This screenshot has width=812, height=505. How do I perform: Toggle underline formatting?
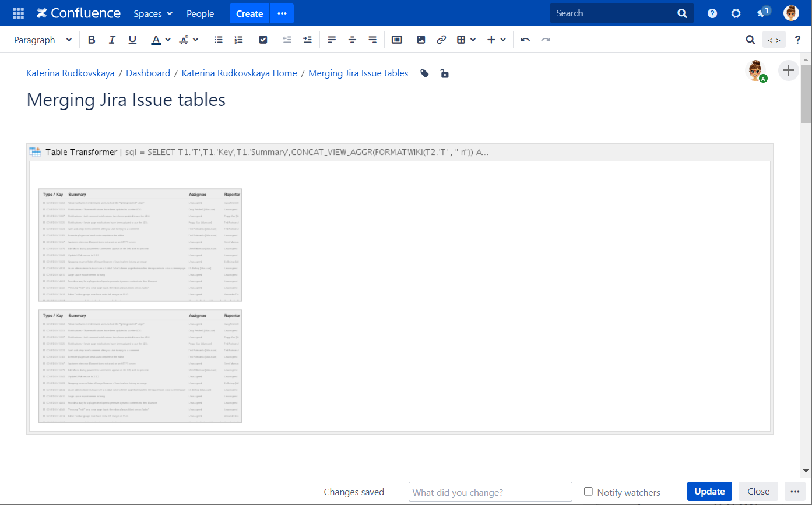click(132, 40)
